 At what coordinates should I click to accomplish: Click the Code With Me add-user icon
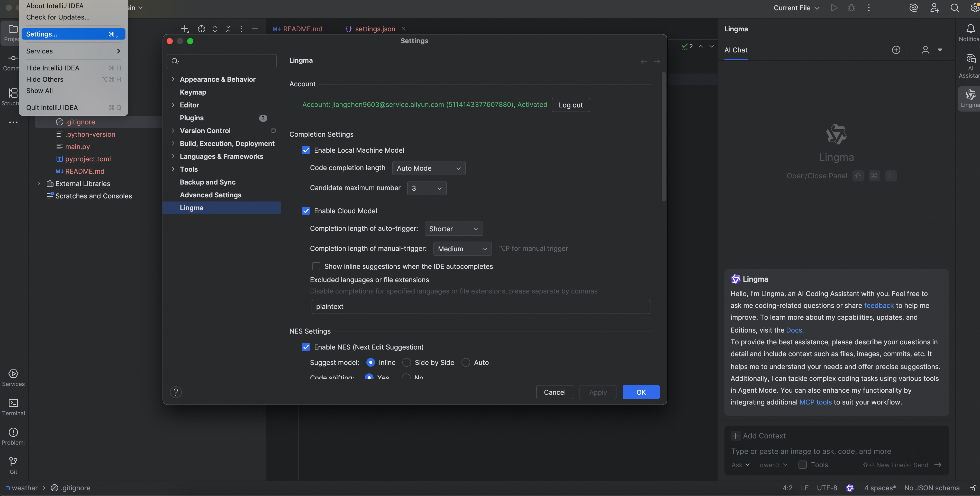(x=934, y=8)
